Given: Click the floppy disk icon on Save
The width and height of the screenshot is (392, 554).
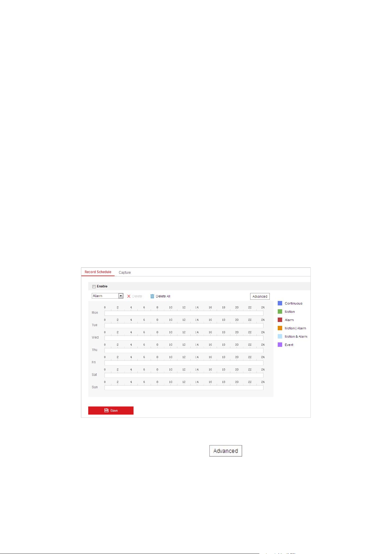Looking at the screenshot, I should click(106, 410).
